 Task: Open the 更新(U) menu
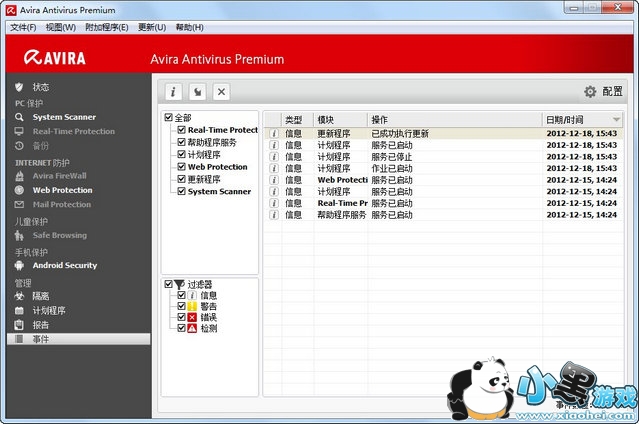(x=152, y=27)
